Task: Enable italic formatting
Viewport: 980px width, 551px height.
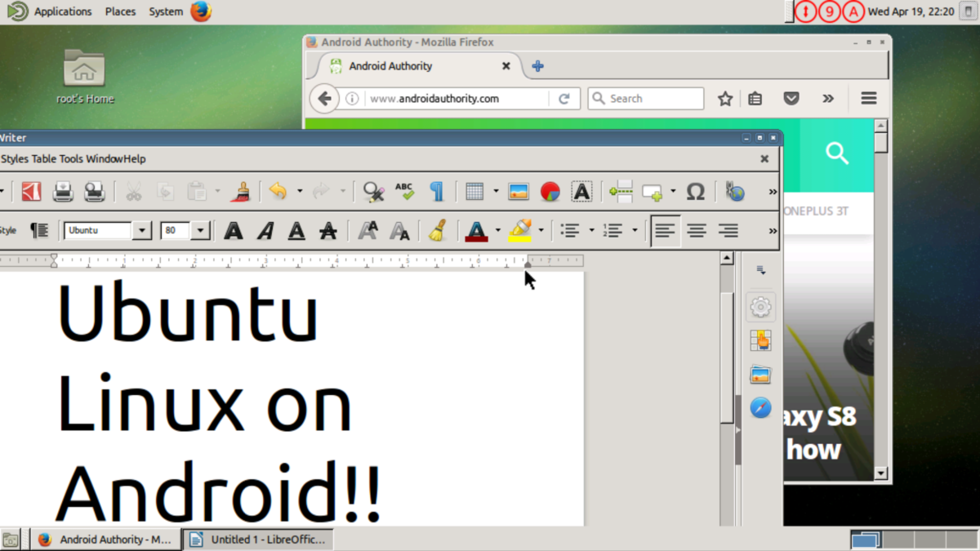Action: coord(265,230)
